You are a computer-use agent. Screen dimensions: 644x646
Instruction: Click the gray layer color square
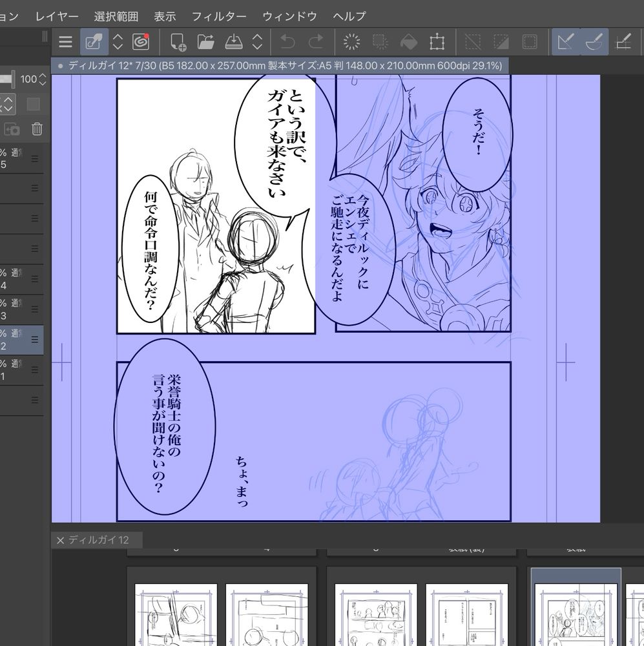[34, 104]
